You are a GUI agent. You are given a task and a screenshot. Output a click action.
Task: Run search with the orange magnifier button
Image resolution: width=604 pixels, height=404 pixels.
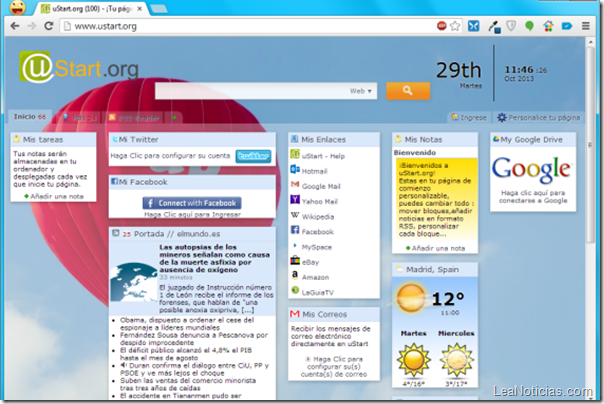(408, 91)
